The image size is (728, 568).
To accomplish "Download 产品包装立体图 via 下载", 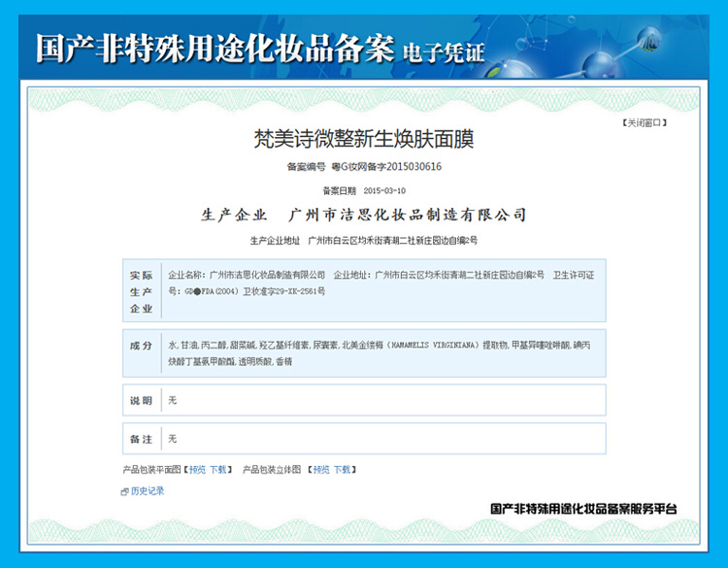I will pos(342,470).
